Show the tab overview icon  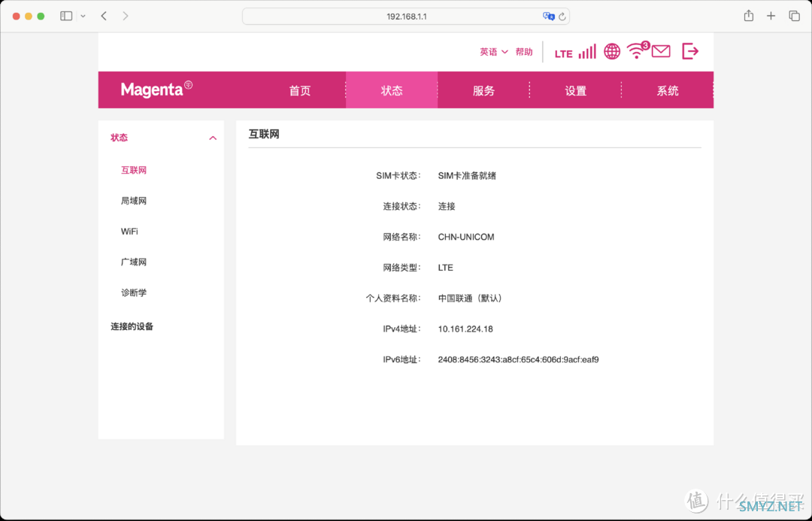point(794,16)
